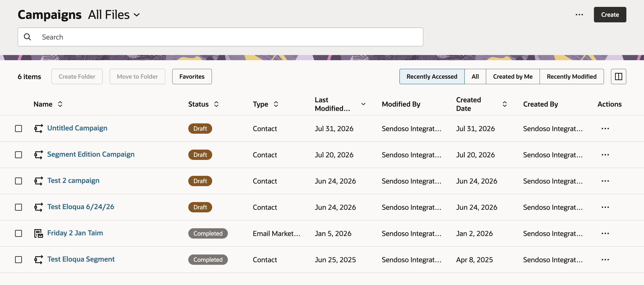Open actions menu for Segment Edition Campaign
Viewport: 644px width, 285px height.
(605, 155)
